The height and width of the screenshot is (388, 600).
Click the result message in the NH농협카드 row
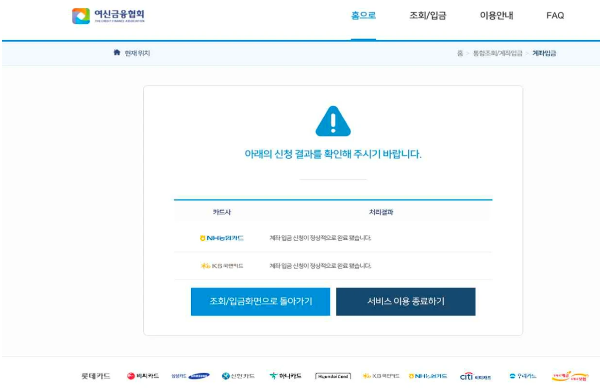[x=320, y=238]
